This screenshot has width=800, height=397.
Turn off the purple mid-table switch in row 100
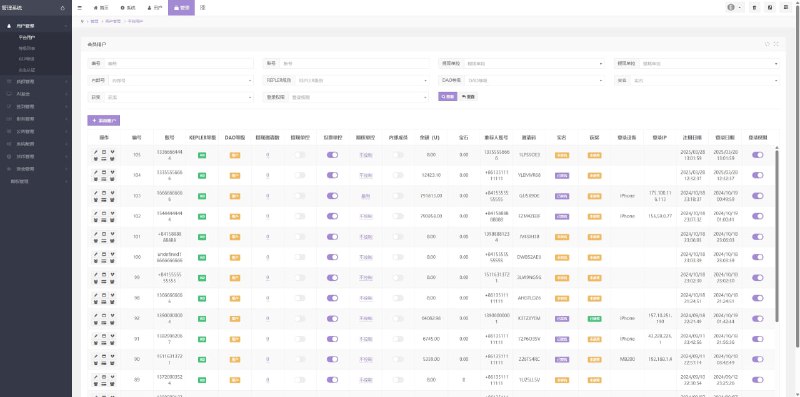click(x=332, y=257)
